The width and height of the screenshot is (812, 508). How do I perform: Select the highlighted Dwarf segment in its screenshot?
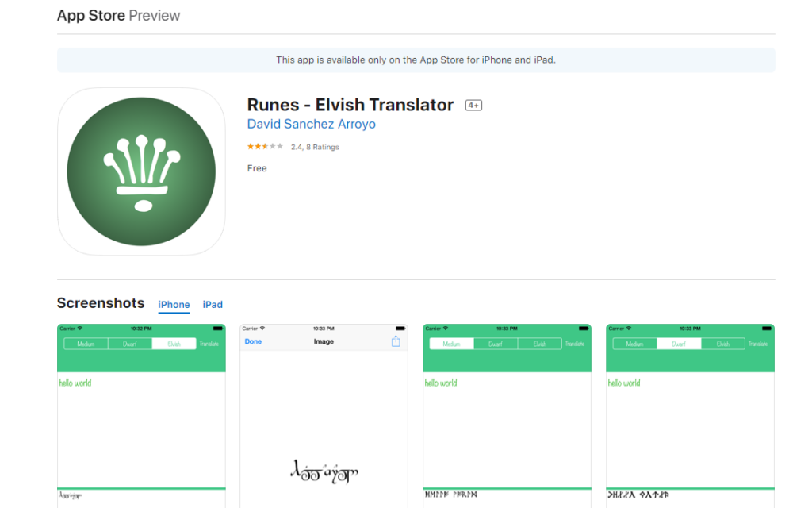(x=679, y=344)
